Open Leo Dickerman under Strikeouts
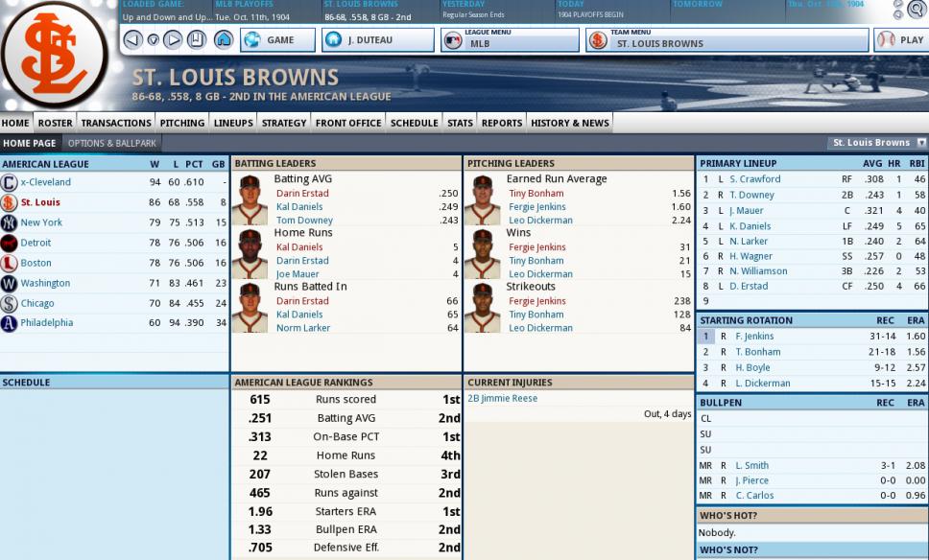The width and height of the screenshot is (929, 560). (x=541, y=328)
